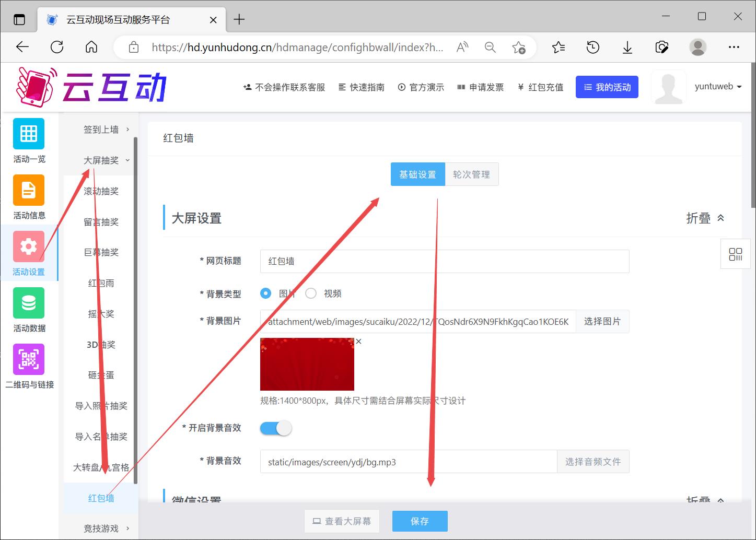Collapse the 大屏设置 section with 折叠

pos(705,218)
